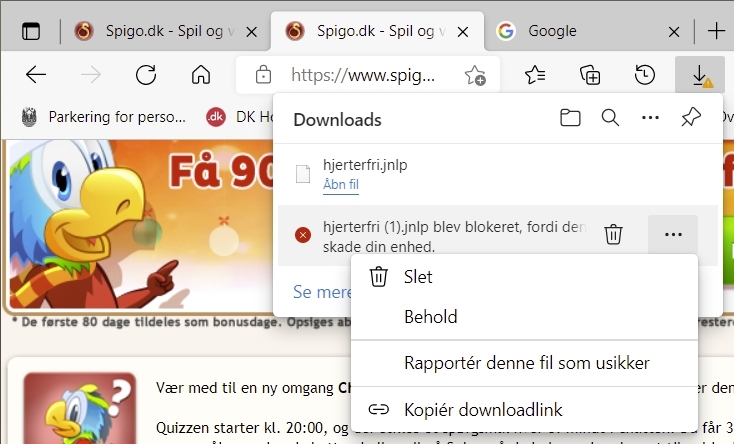The image size is (734, 444).
Task: Go to browser home page
Action: (201, 75)
